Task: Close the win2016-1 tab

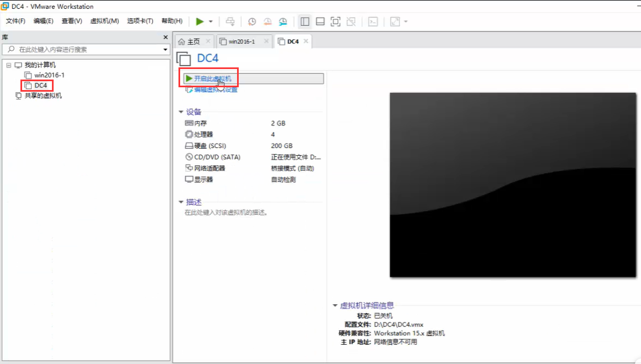Action: coord(266,41)
